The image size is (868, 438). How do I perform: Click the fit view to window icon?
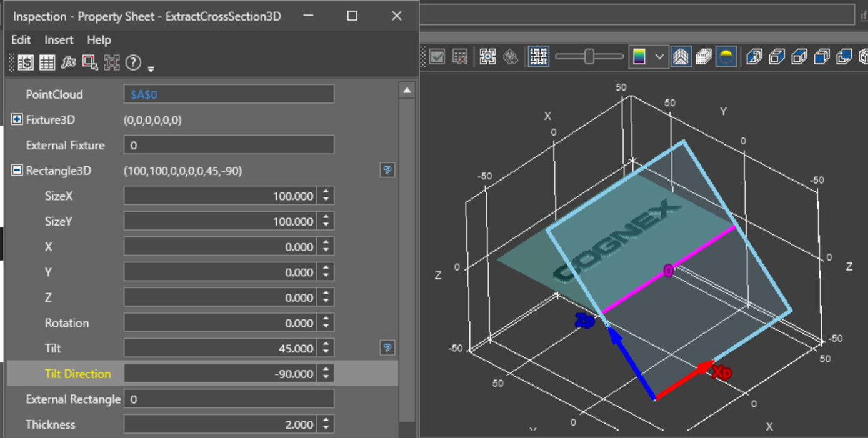point(487,57)
